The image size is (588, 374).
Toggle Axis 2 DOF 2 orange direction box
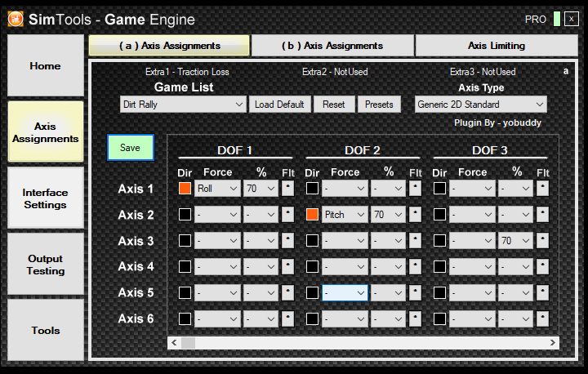pyautogui.click(x=312, y=215)
